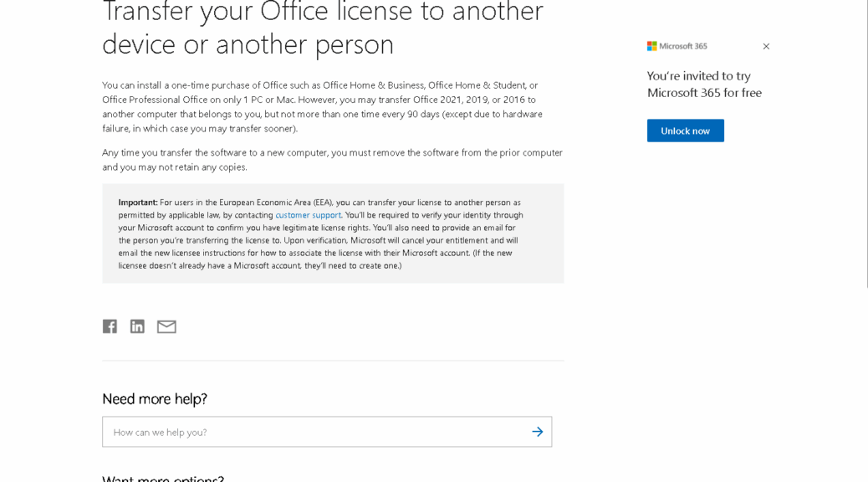
Task: Open the customer support link
Action: coord(309,215)
